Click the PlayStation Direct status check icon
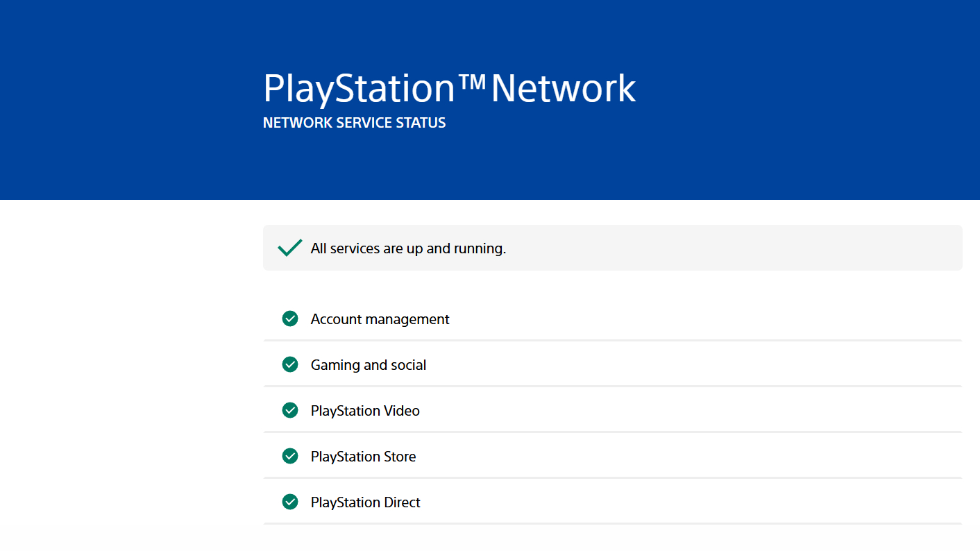 click(290, 502)
